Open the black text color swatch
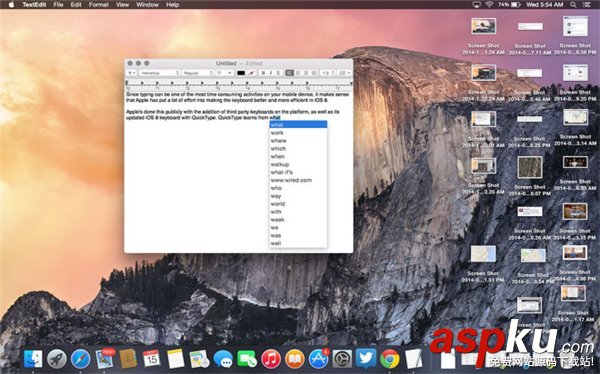Viewport: 600px width, 374px height. click(x=241, y=73)
